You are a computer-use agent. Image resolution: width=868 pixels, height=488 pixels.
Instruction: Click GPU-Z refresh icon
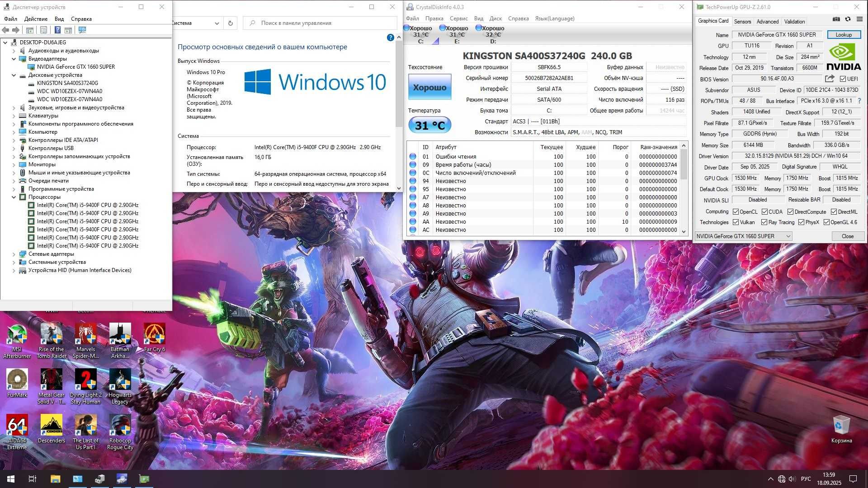(x=848, y=19)
